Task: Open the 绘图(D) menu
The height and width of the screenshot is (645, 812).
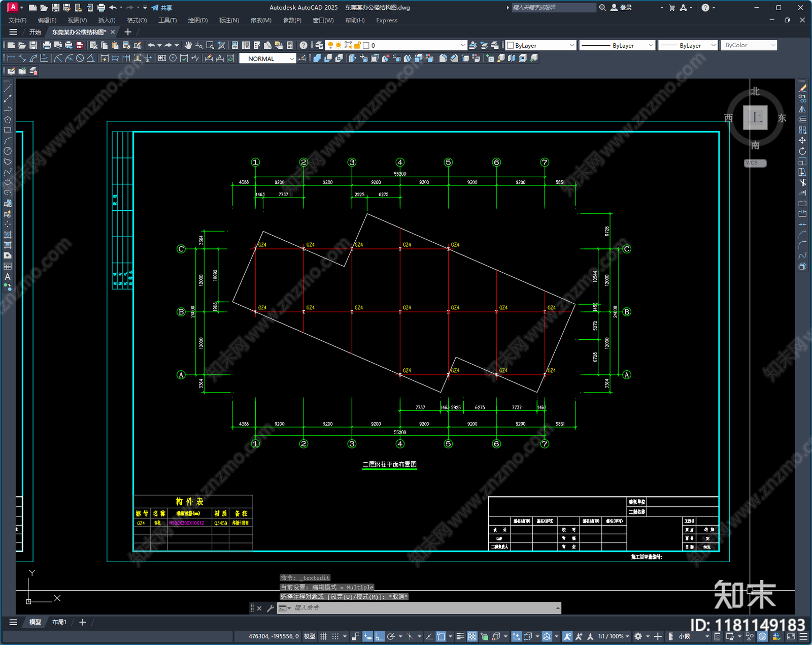Action: [197, 20]
